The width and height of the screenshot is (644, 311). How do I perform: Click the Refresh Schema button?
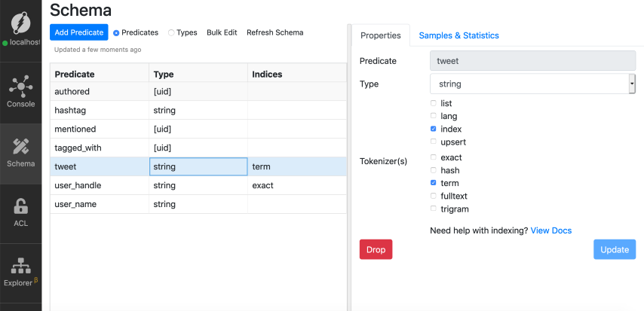tap(274, 32)
